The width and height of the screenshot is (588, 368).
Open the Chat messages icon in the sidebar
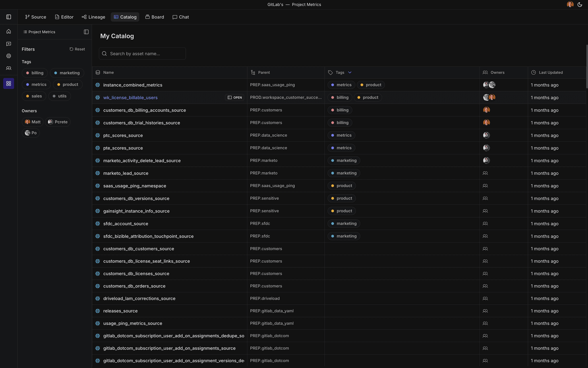pyautogui.click(x=9, y=44)
